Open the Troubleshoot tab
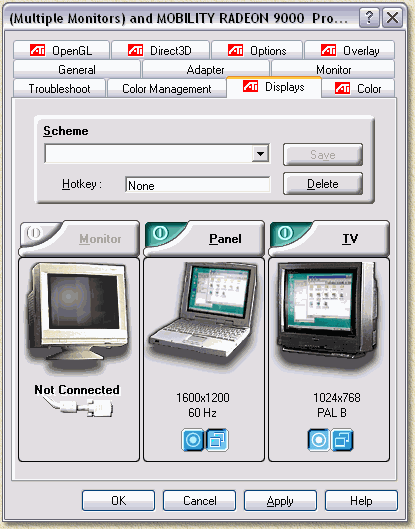The width and height of the screenshot is (415, 529). (x=59, y=89)
